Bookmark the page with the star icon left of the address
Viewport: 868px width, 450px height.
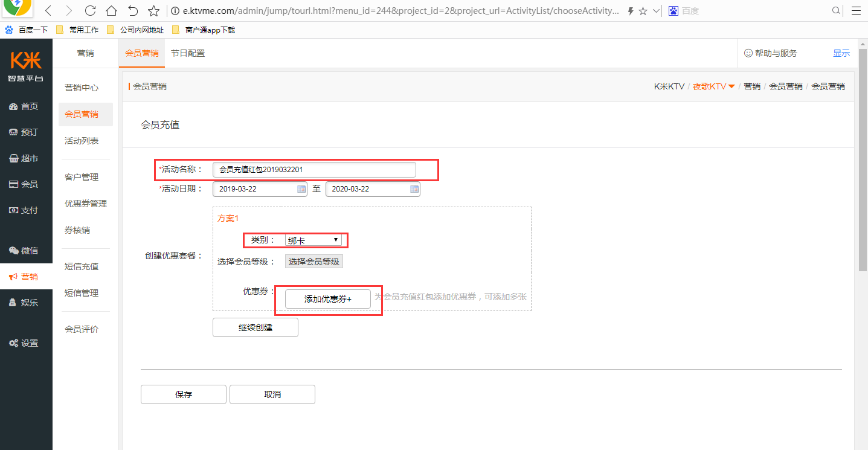(x=154, y=11)
